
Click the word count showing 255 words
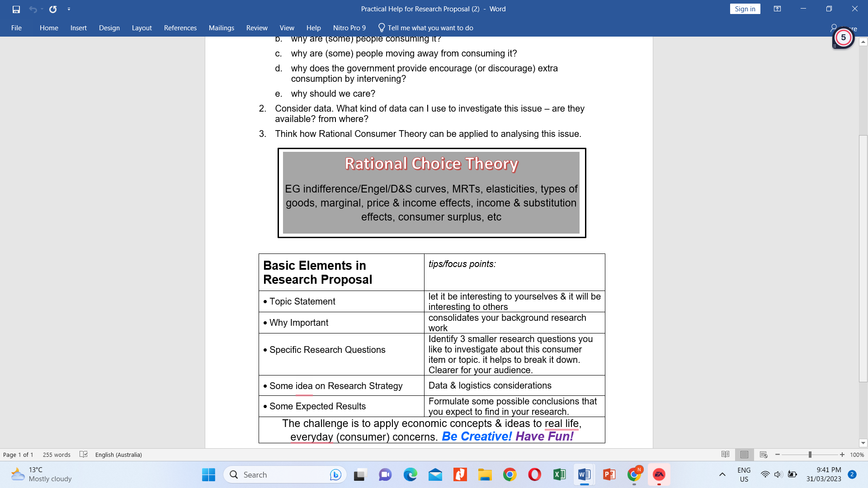(x=57, y=455)
